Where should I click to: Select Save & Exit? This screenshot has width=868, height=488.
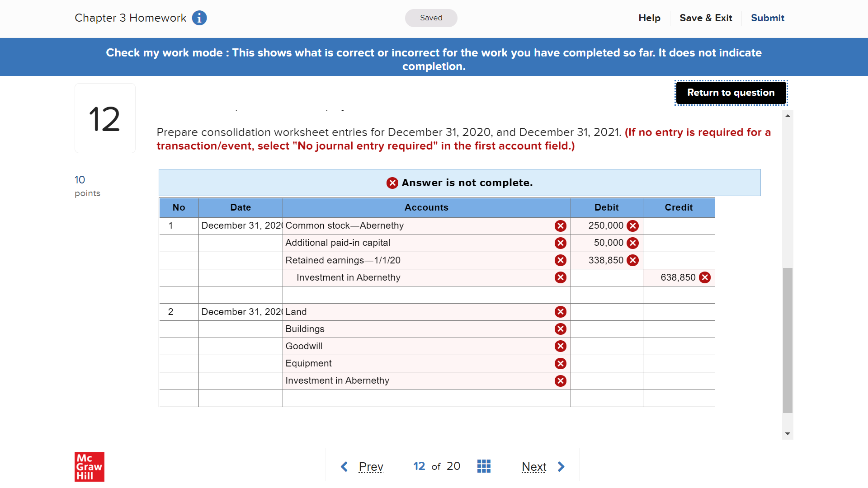coord(706,18)
